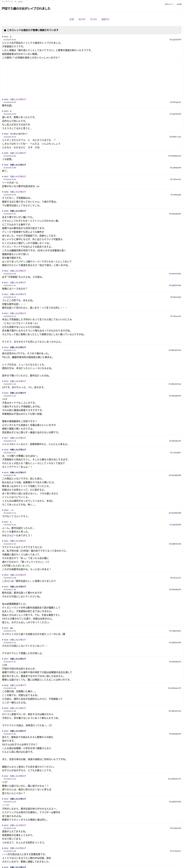This screenshot has width=186, height=868.
Task: Show all posts with 全部
Action: 72,19
